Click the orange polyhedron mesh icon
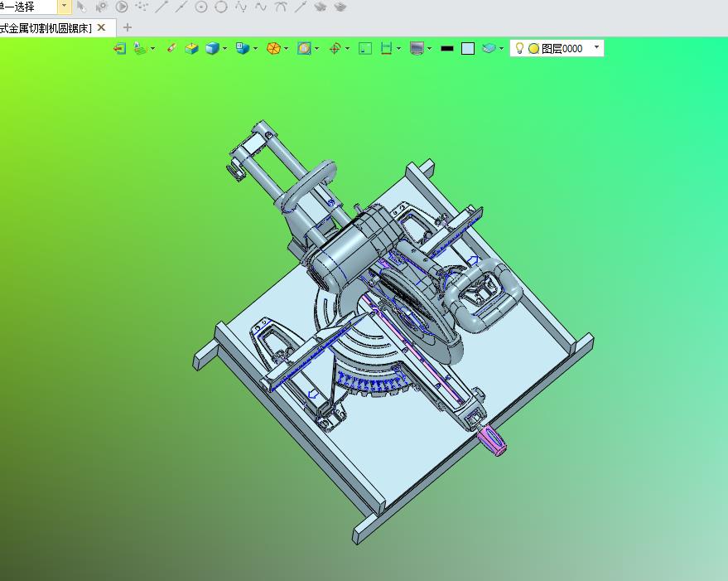Viewport: 728px width, 581px height. pyautogui.click(x=273, y=48)
